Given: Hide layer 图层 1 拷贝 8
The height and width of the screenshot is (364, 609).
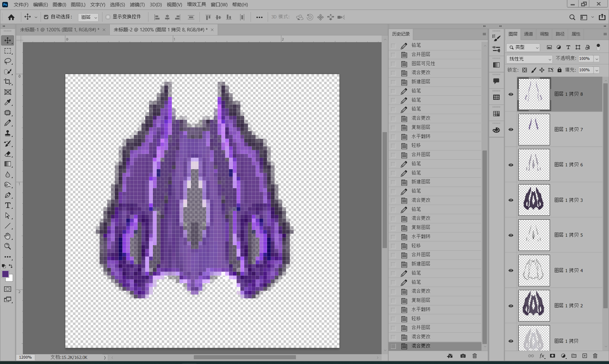Looking at the screenshot, I should [511, 94].
